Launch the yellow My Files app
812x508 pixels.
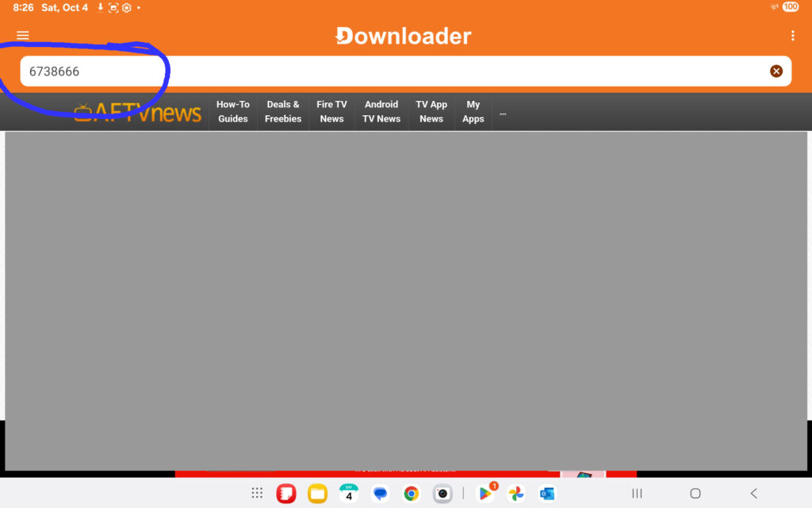(x=318, y=494)
